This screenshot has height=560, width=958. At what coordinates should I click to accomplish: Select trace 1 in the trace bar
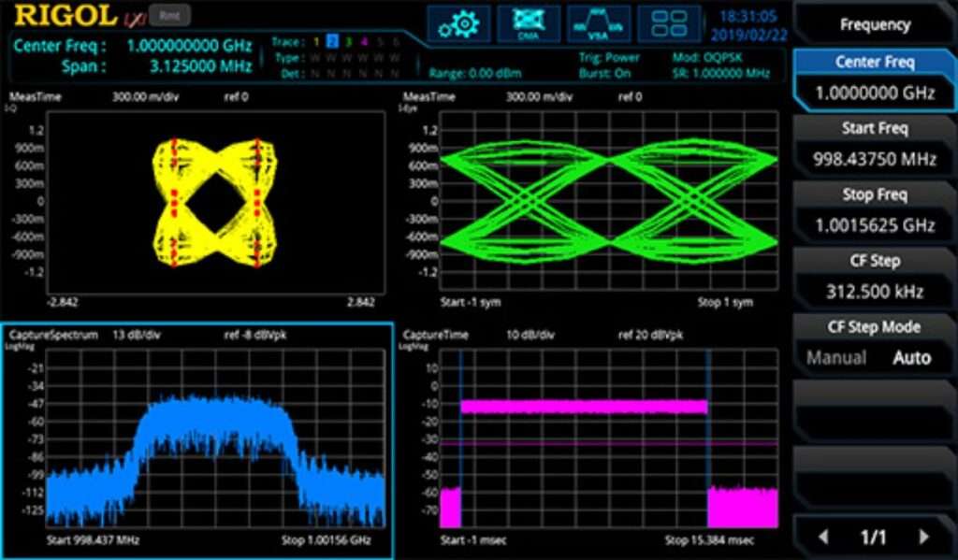coord(316,42)
